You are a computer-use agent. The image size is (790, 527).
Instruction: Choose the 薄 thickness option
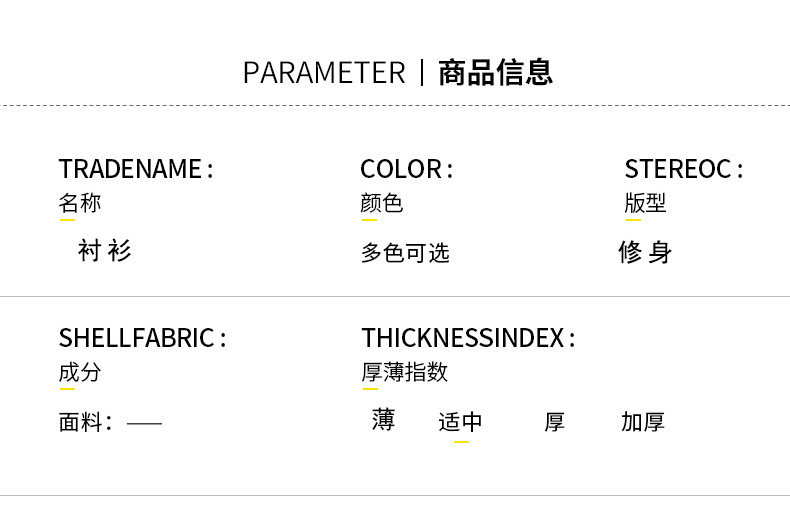tap(383, 420)
